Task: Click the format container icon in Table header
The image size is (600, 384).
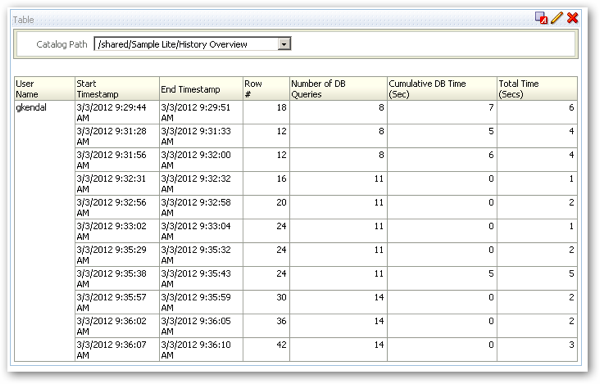Action: pos(541,18)
